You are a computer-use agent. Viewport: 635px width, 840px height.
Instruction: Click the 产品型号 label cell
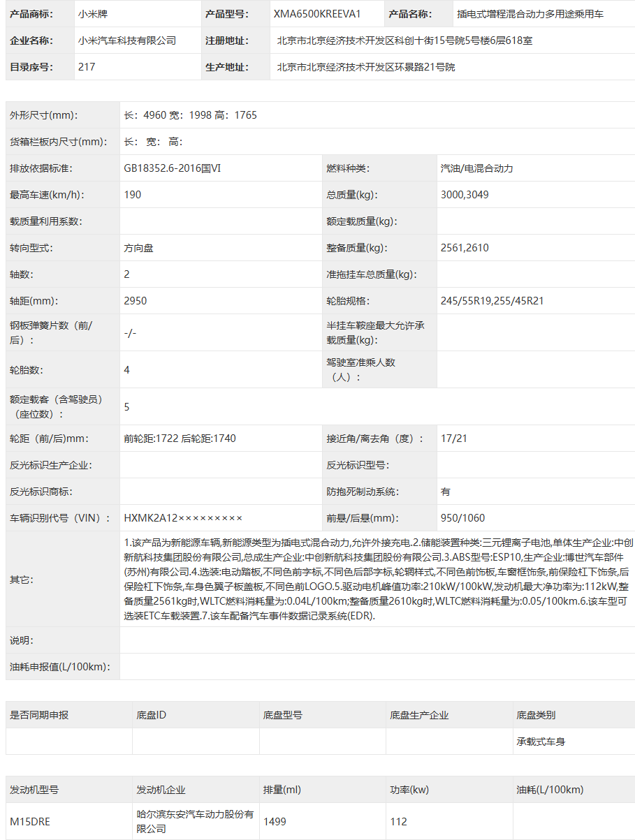pyautogui.click(x=235, y=14)
